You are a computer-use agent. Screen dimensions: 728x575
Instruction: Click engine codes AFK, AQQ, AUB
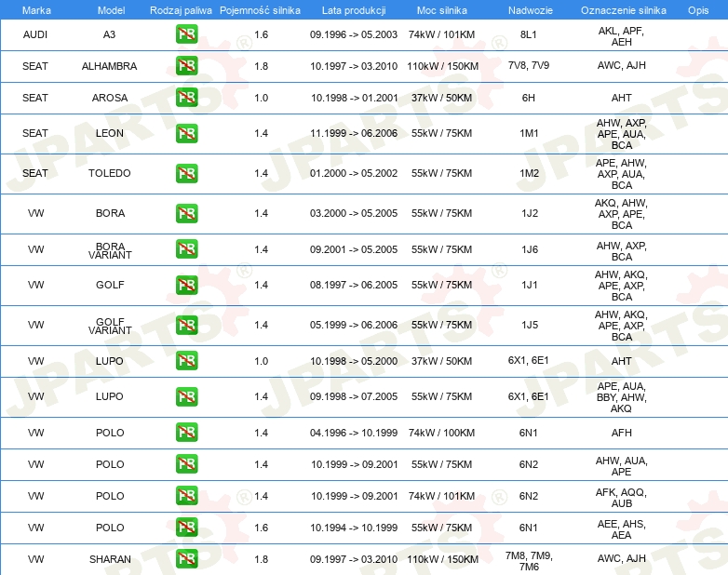[621, 498]
